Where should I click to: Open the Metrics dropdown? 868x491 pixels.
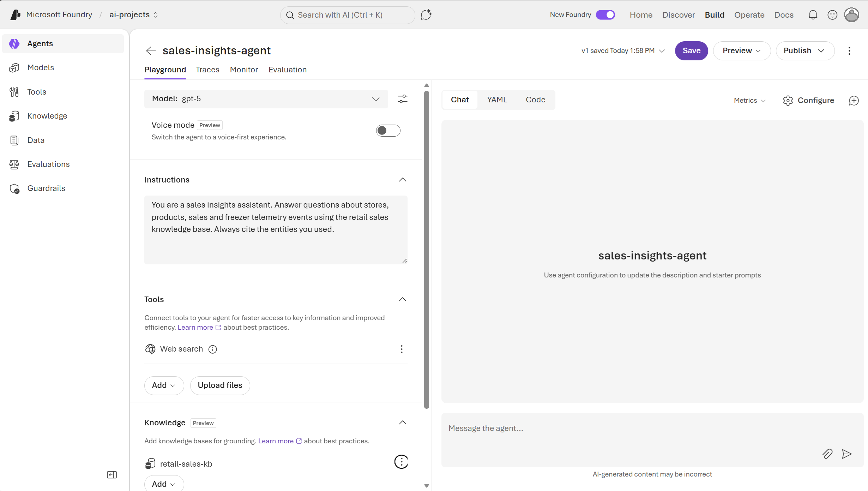(x=750, y=101)
